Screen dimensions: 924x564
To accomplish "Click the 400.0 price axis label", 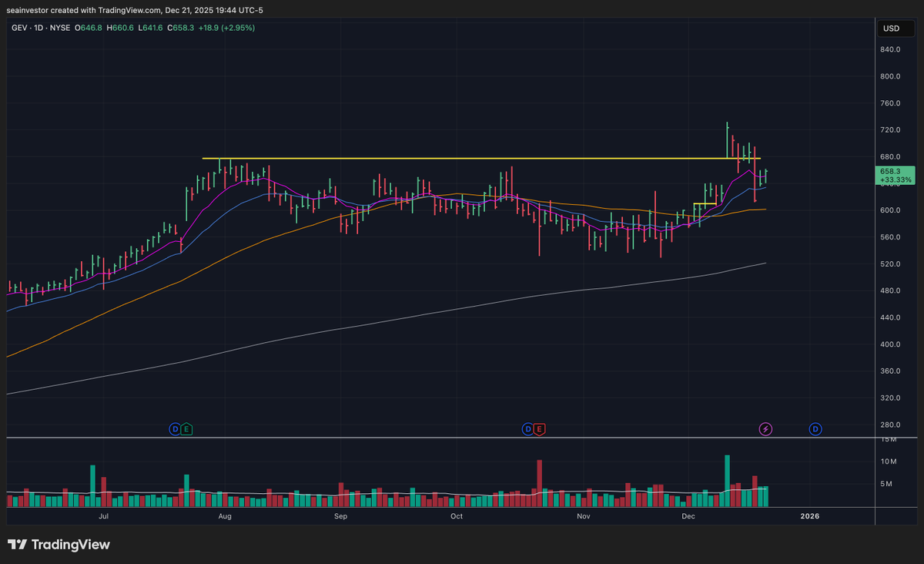I will 890,344.
